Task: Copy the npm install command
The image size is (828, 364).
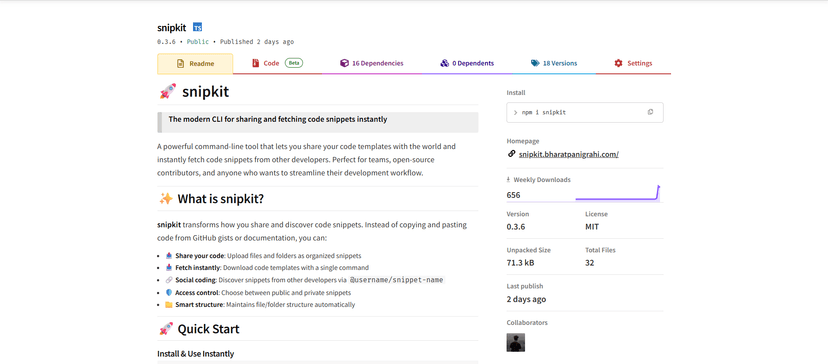Action: click(x=651, y=112)
